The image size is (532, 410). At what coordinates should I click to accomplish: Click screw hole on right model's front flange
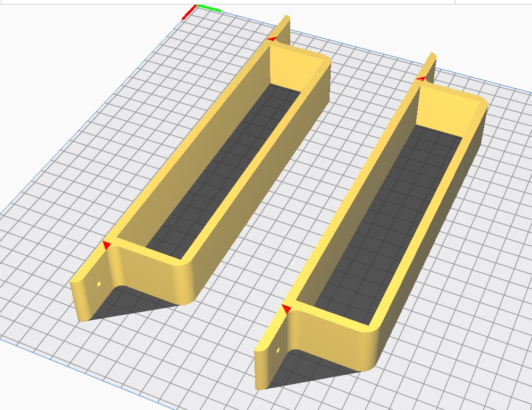point(279,351)
